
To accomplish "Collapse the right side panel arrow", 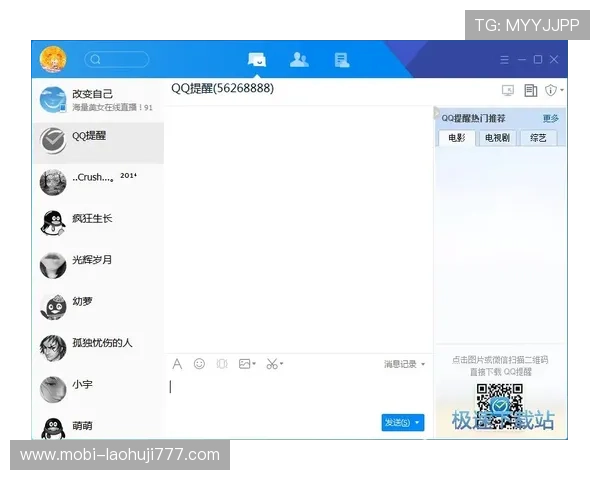I will (x=436, y=113).
